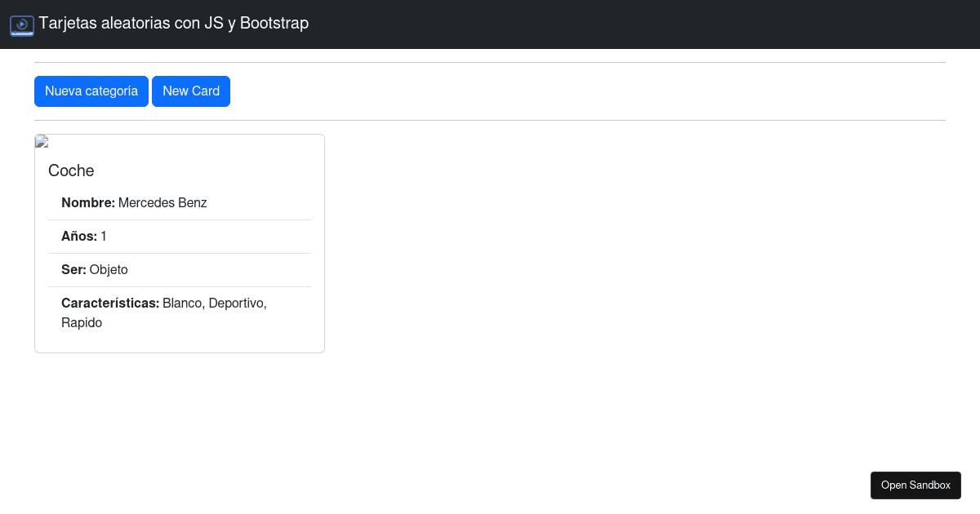The width and height of the screenshot is (980, 514).
Task: Click the number 1 beside Años
Action: (104, 237)
